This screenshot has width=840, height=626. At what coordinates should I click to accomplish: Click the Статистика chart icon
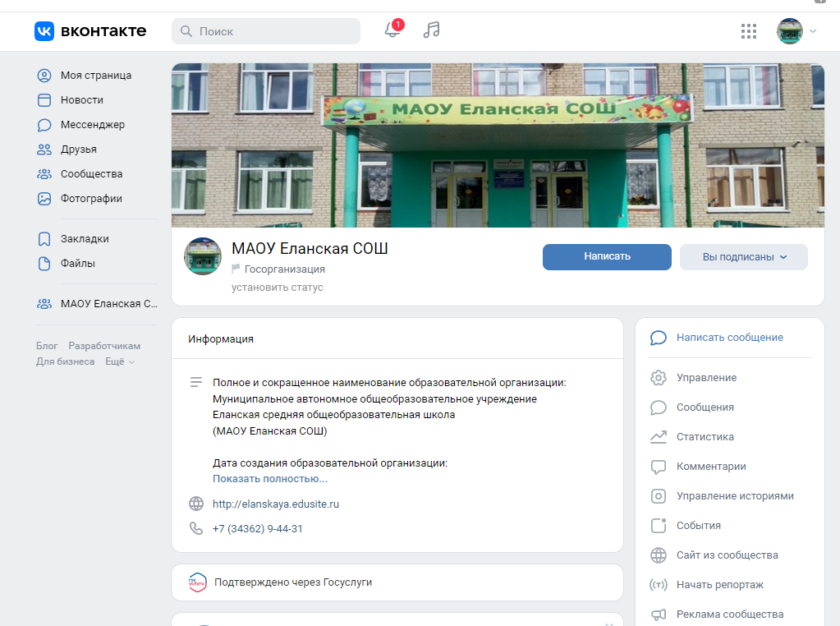[659, 437]
